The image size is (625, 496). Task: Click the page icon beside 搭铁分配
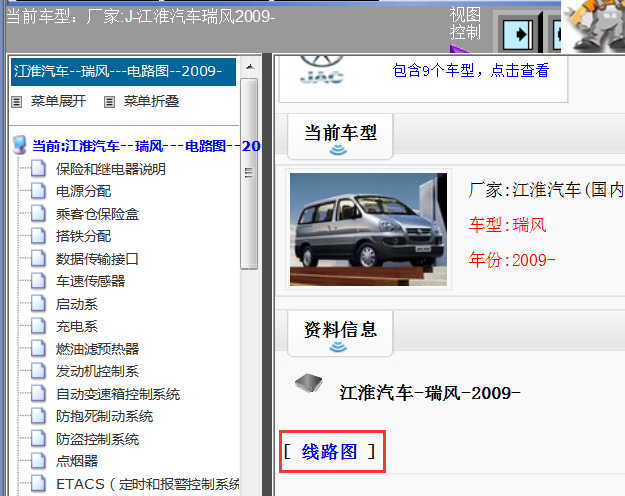[38, 236]
